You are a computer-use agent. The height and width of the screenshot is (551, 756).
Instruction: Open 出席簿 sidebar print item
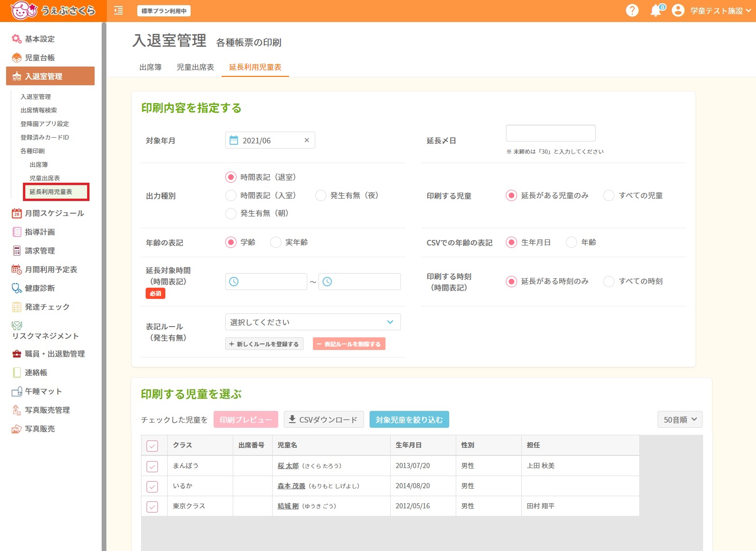coord(38,164)
